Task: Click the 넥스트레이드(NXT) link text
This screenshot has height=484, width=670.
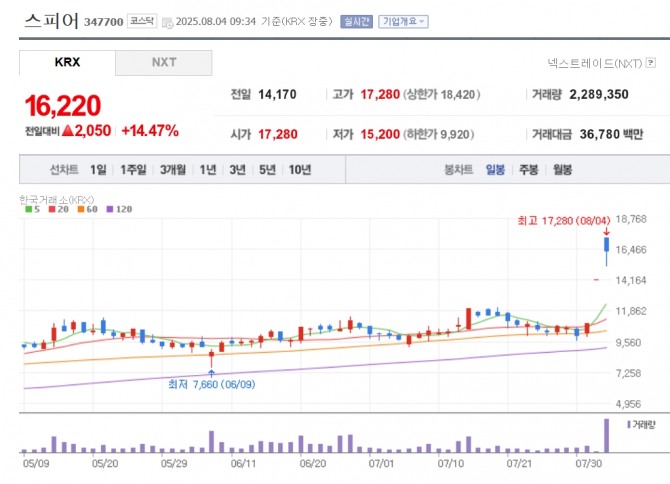Action: click(x=595, y=63)
